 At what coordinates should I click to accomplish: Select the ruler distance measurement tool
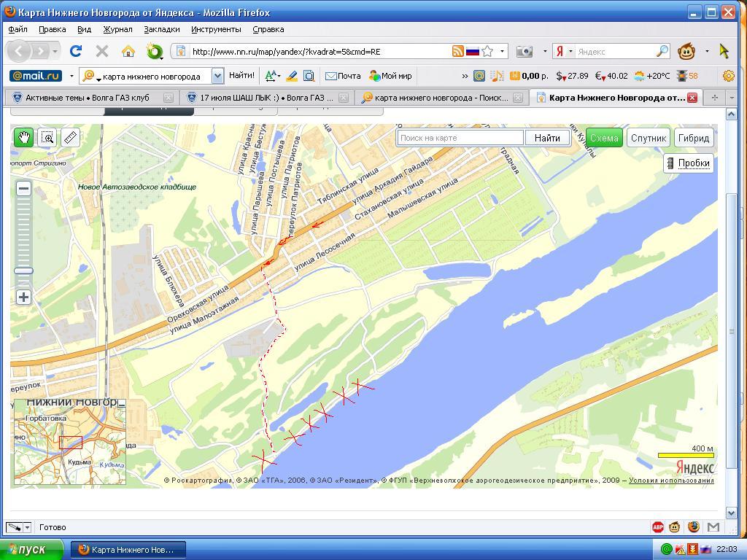click(70, 137)
